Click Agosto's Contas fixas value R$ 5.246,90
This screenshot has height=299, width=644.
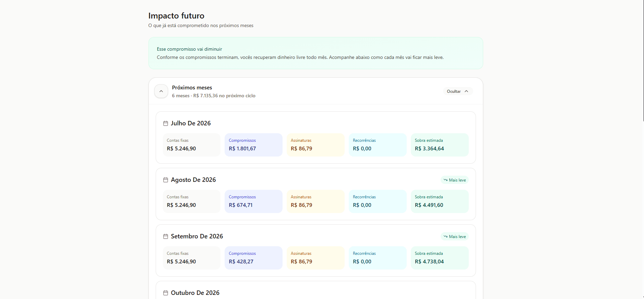[x=181, y=205]
